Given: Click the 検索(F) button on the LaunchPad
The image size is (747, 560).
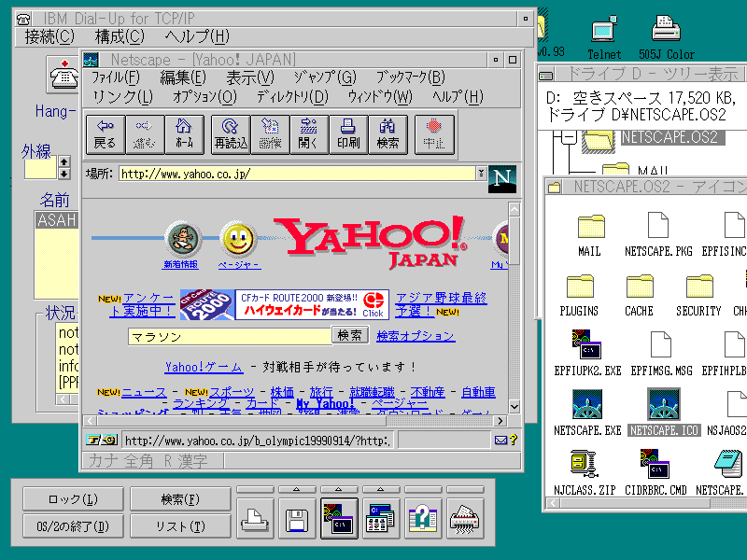Looking at the screenshot, I should click(x=180, y=499).
